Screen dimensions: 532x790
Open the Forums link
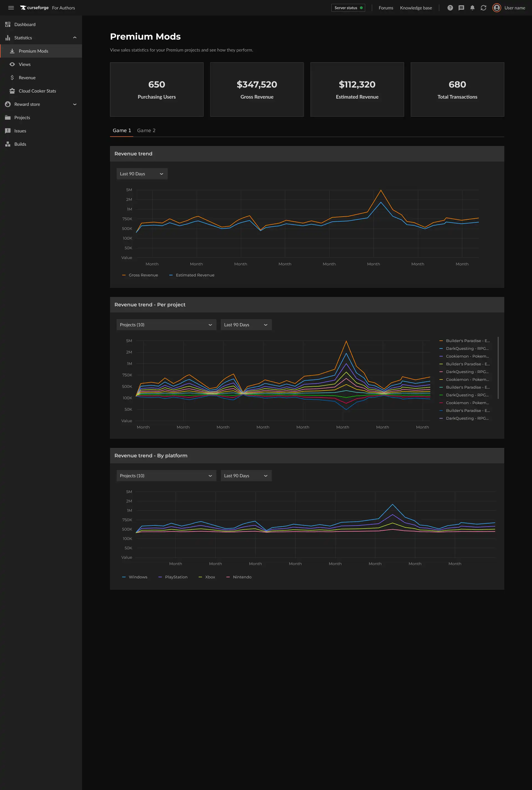386,8
